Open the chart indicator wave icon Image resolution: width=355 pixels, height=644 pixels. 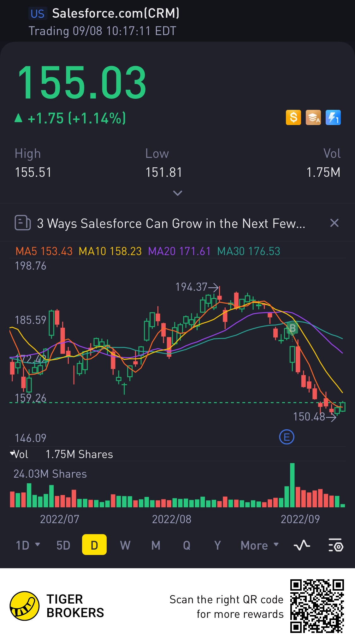(x=302, y=545)
